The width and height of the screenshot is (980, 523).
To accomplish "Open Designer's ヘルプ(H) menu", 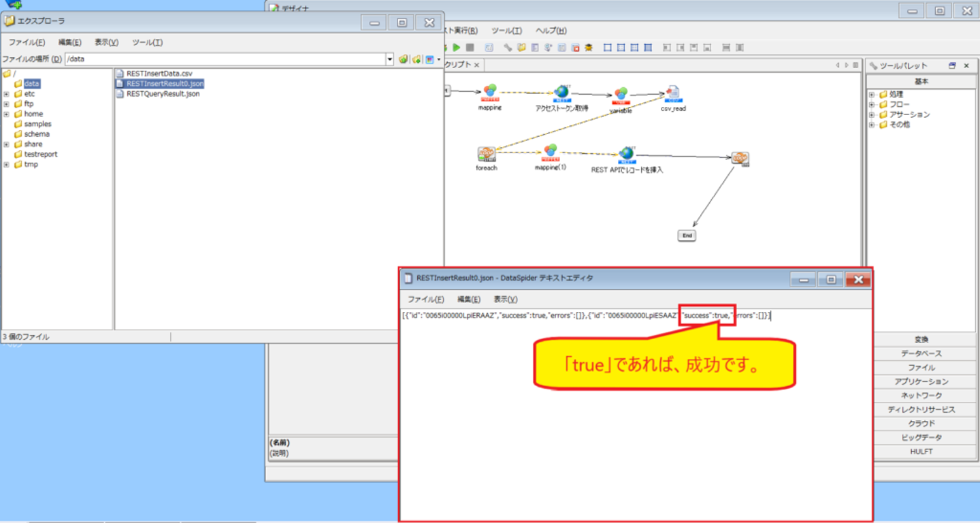I will click(551, 31).
